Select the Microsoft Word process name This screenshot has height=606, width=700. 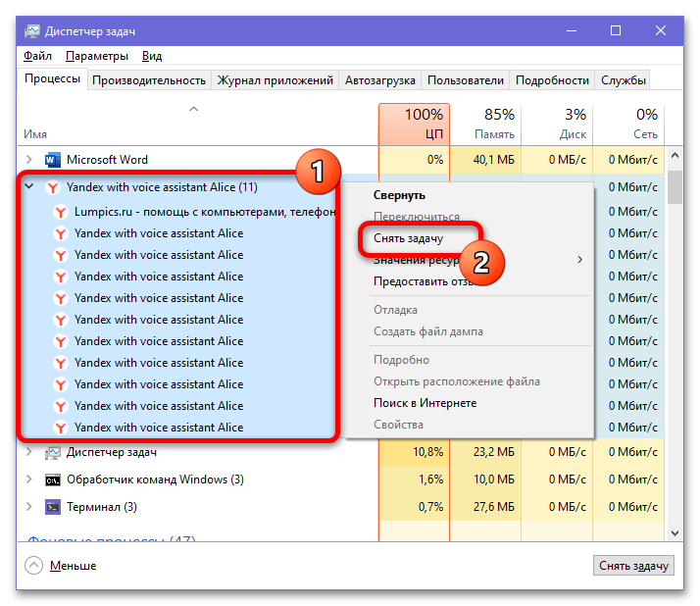pos(107,160)
